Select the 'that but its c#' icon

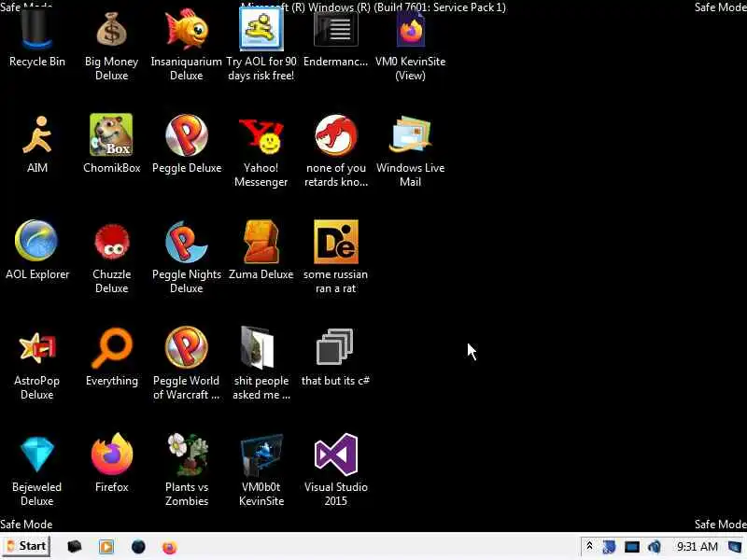click(x=335, y=346)
